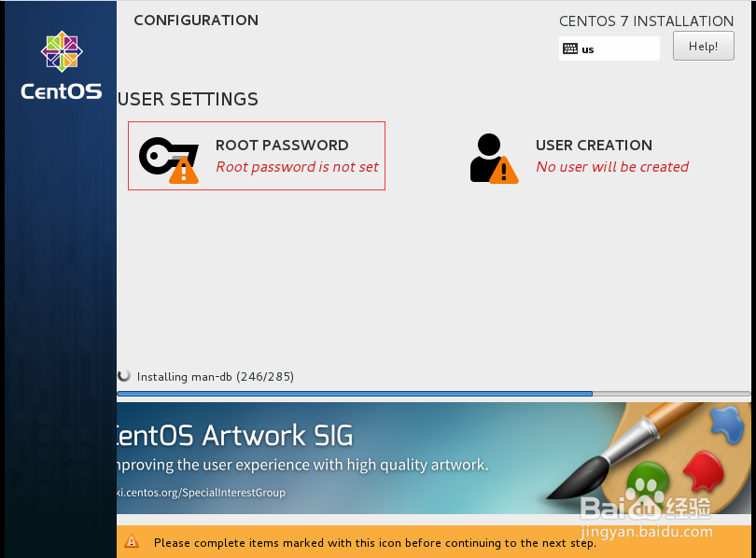
Task: Click the 'Please complete items marked' warning message
Action: [375, 543]
